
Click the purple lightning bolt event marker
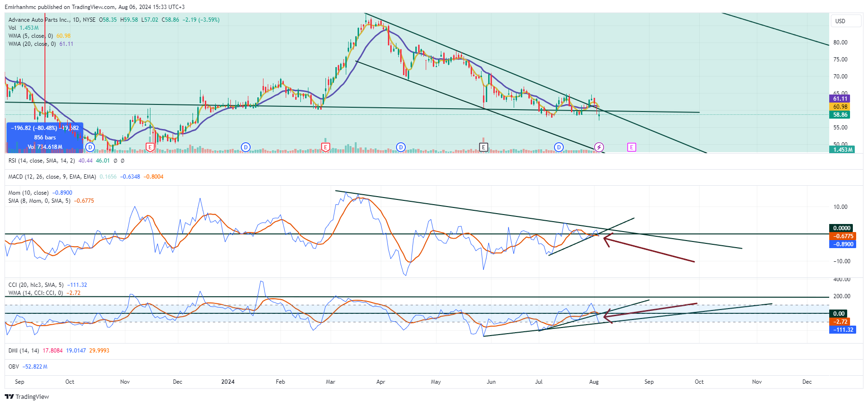(x=599, y=147)
